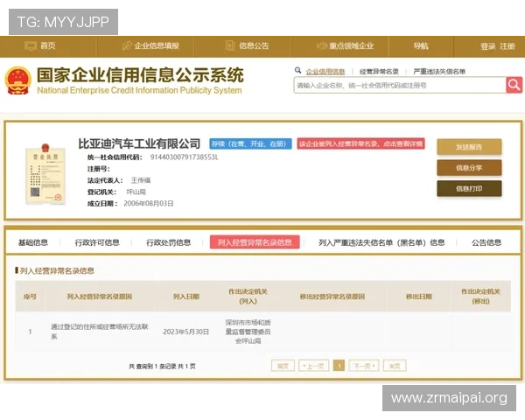This screenshot has height=420, width=525.
Task: Click the 发送报告 button
Action: tap(469, 147)
